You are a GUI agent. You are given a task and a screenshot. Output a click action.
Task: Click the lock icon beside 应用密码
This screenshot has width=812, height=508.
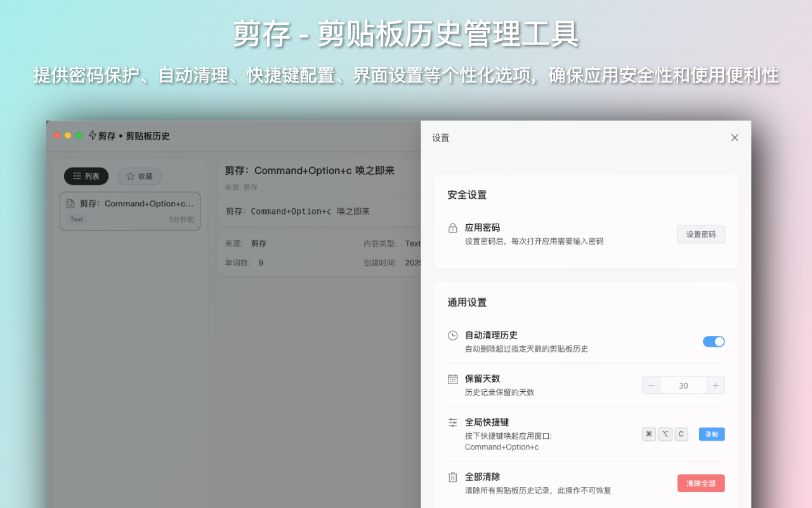453,229
